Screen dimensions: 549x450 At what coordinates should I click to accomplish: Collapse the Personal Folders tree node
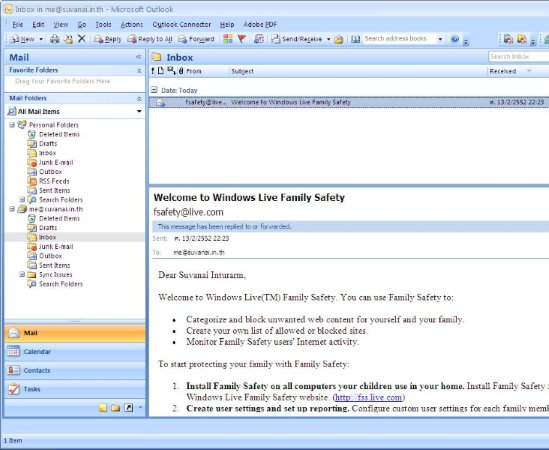click(x=12, y=125)
